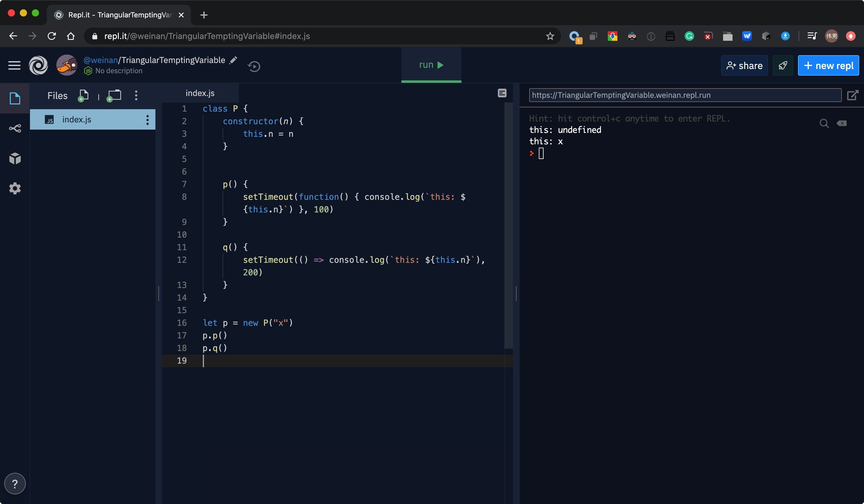Click the repl.run URL field
Viewport: 864px width, 504px height.
coord(685,95)
